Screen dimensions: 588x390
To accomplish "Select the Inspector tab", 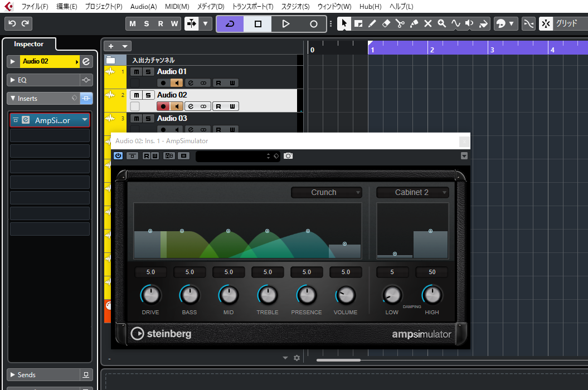I will [29, 44].
